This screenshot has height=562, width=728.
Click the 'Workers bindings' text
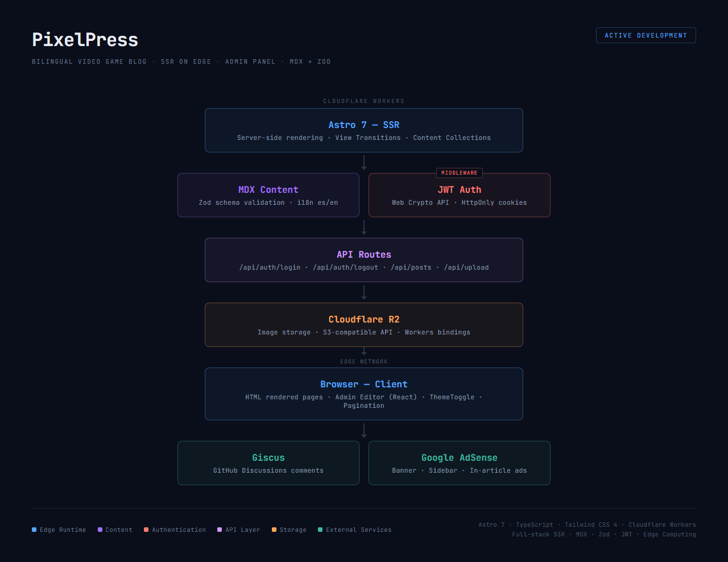click(x=437, y=332)
